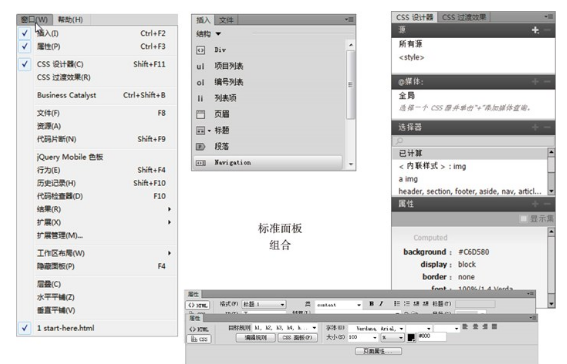Remove CSS source with minus icon
This screenshot has width=567, height=364.
pyautogui.click(x=547, y=30)
